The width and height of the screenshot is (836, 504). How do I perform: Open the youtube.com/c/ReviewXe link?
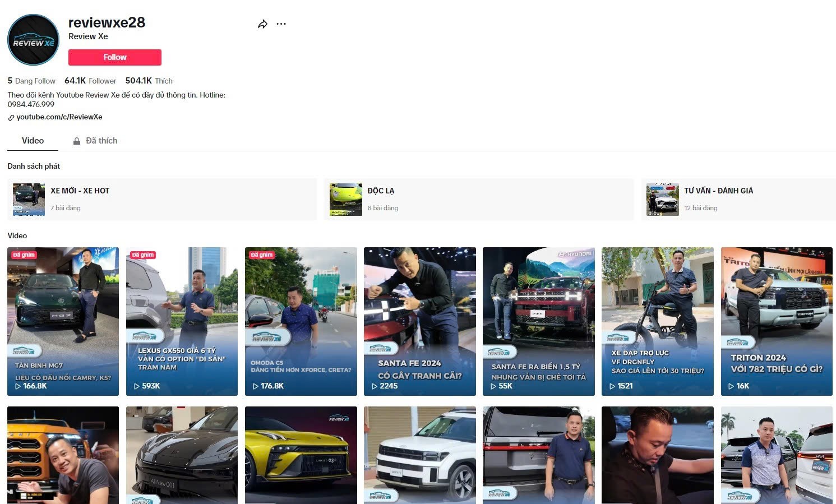click(59, 117)
